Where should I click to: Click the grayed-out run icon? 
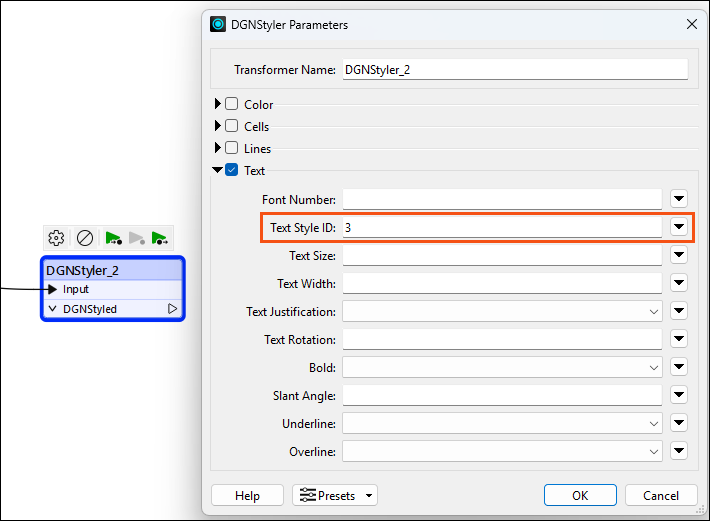pyautogui.click(x=137, y=238)
